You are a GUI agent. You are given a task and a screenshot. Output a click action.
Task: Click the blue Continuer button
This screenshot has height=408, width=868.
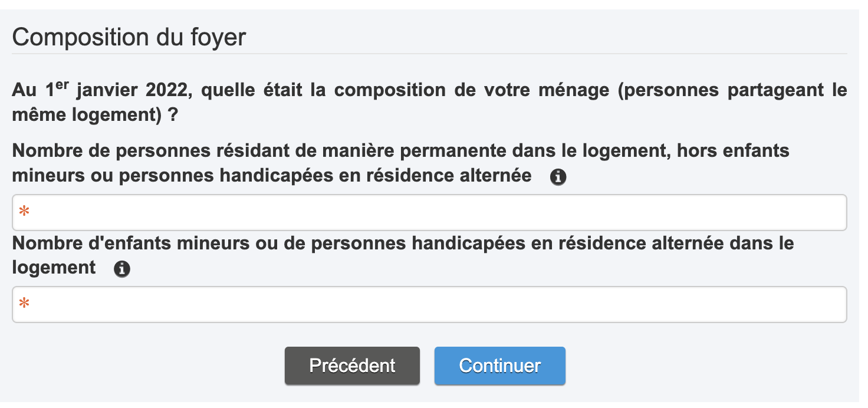500,366
